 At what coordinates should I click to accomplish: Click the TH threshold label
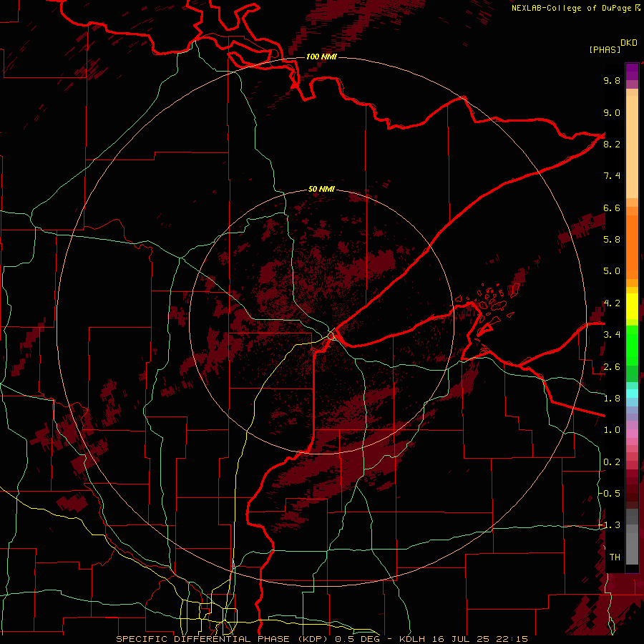coord(615,557)
